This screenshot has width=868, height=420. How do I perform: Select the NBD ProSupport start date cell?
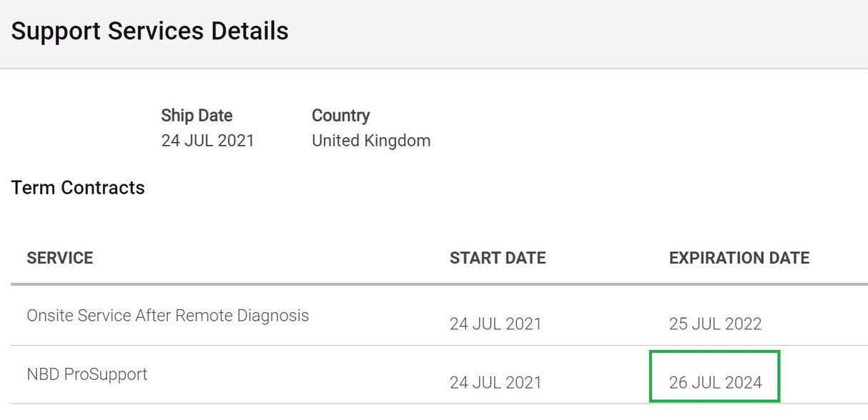(495, 383)
